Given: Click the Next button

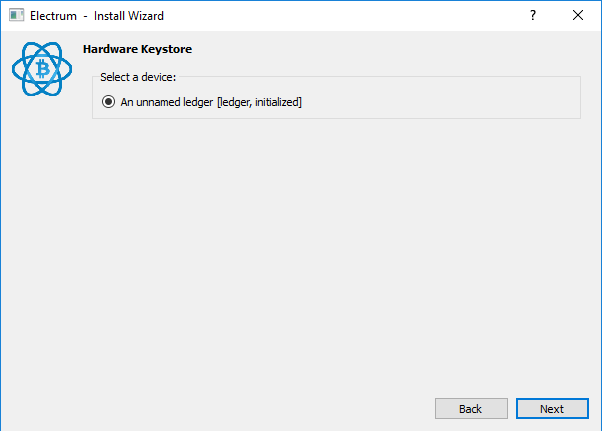Looking at the screenshot, I should [552, 409].
